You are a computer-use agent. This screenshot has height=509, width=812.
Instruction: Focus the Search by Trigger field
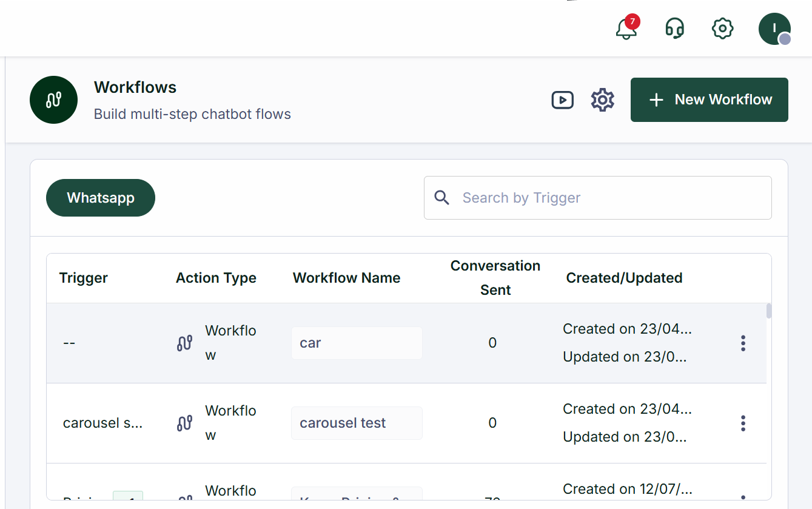pyautogui.click(x=598, y=198)
